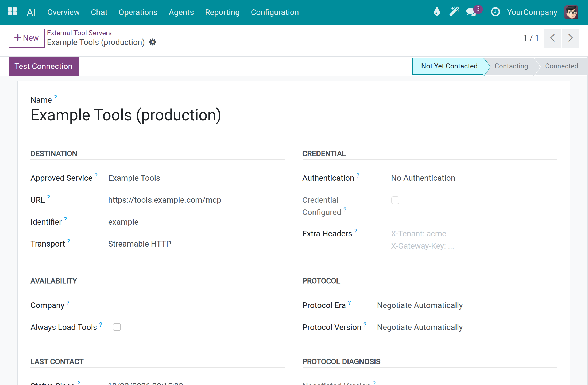
Task: Open the apps grid home menu
Action: [x=12, y=12]
